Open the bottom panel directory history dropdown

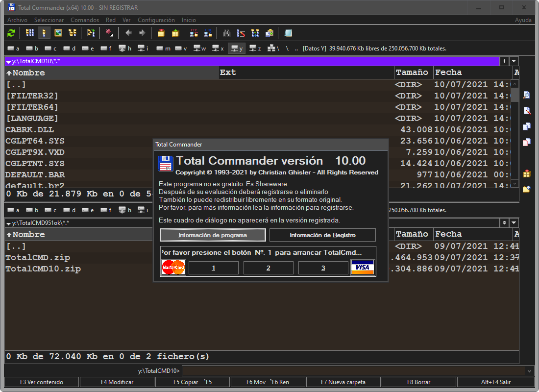514,223
